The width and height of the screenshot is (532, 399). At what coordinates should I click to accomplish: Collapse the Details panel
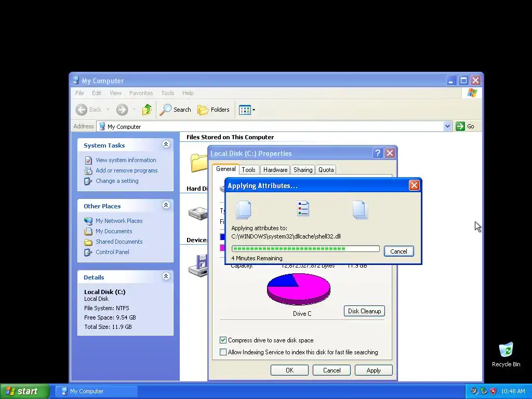click(166, 276)
